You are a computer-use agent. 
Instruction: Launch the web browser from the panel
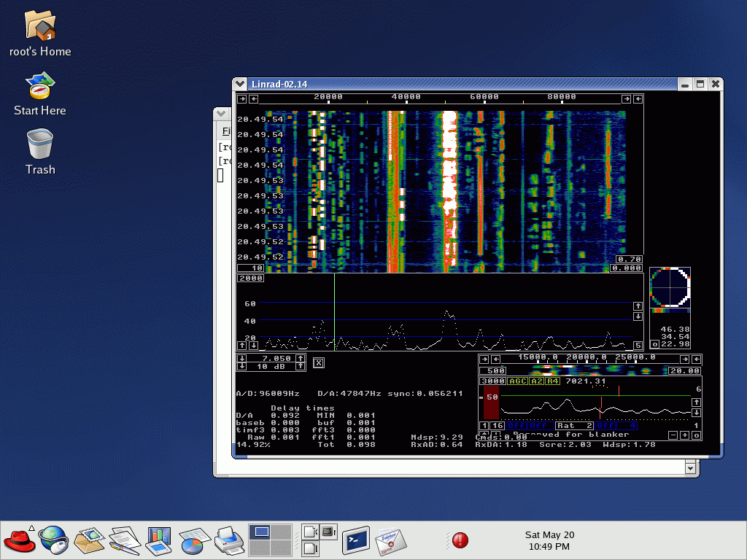point(53,540)
